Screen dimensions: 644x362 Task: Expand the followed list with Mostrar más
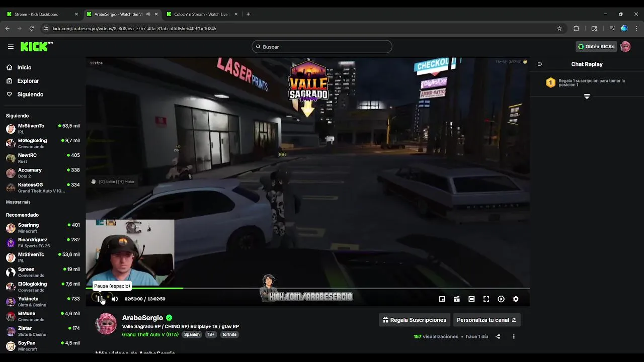(18, 202)
